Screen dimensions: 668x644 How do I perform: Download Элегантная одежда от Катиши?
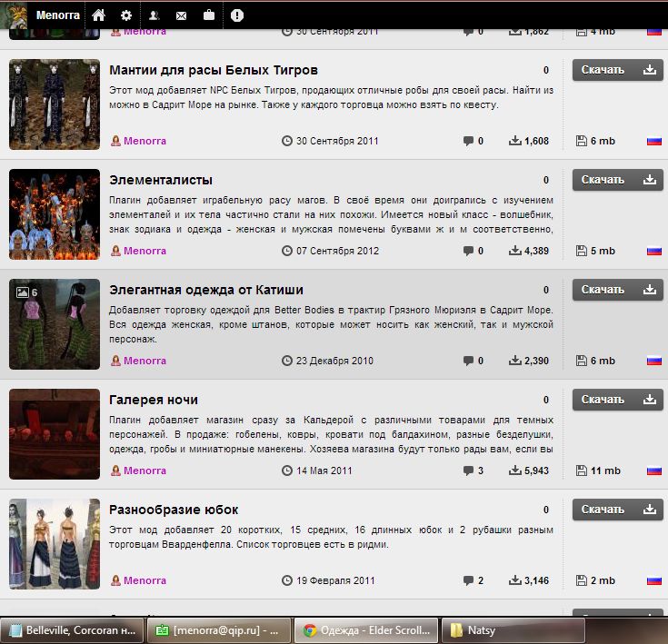(617, 290)
